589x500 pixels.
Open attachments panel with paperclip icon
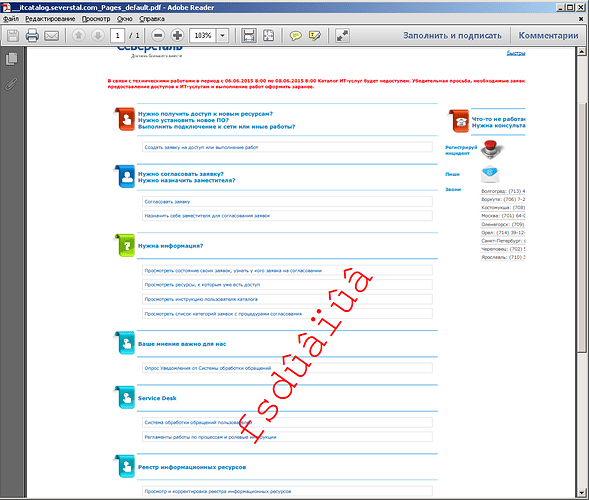(x=12, y=83)
